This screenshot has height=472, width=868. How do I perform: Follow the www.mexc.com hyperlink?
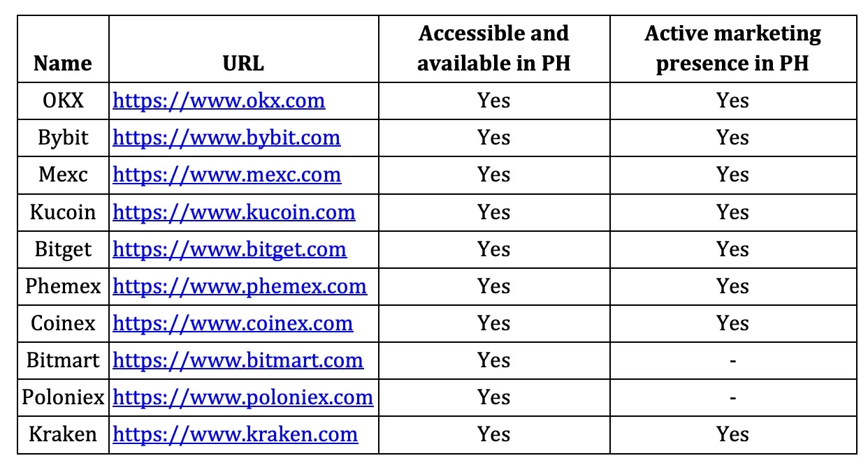click(226, 175)
